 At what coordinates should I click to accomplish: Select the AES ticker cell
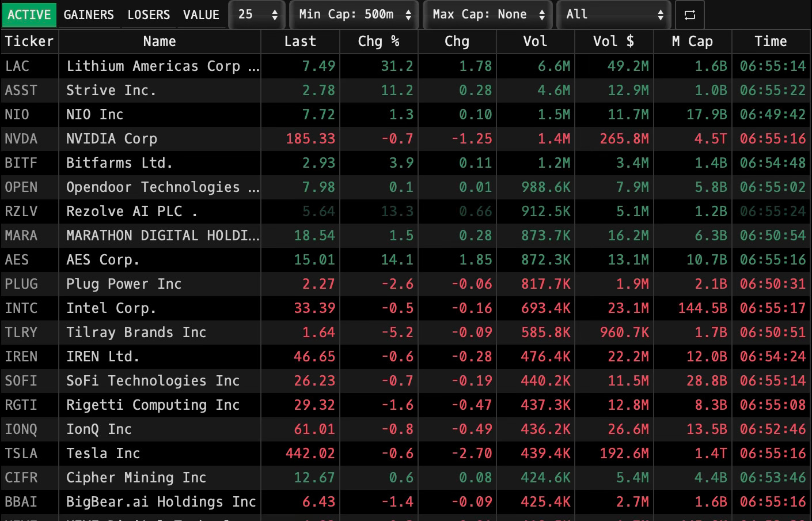(x=29, y=260)
